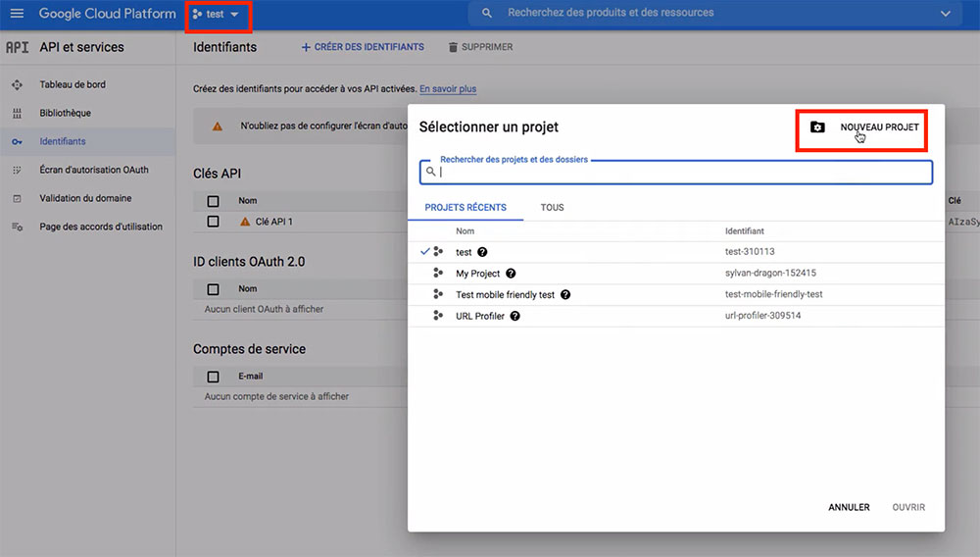Click the help icon next to test
Screen dimensions: 980x557
[x=482, y=252]
